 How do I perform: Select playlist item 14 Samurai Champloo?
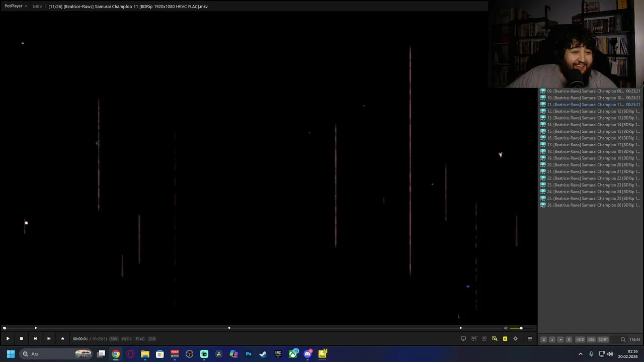[x=590, y=125]
